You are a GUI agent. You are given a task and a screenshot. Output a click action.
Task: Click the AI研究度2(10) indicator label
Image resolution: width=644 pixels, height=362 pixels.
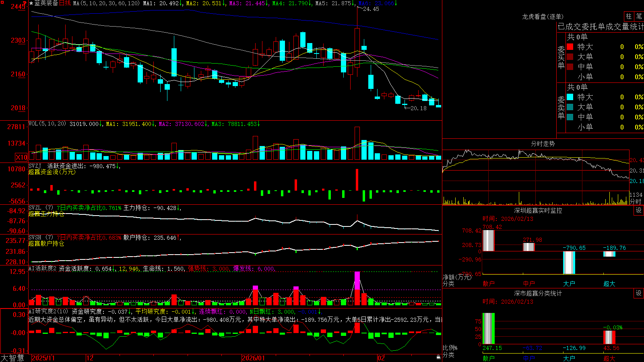click(x=48, y=311)
